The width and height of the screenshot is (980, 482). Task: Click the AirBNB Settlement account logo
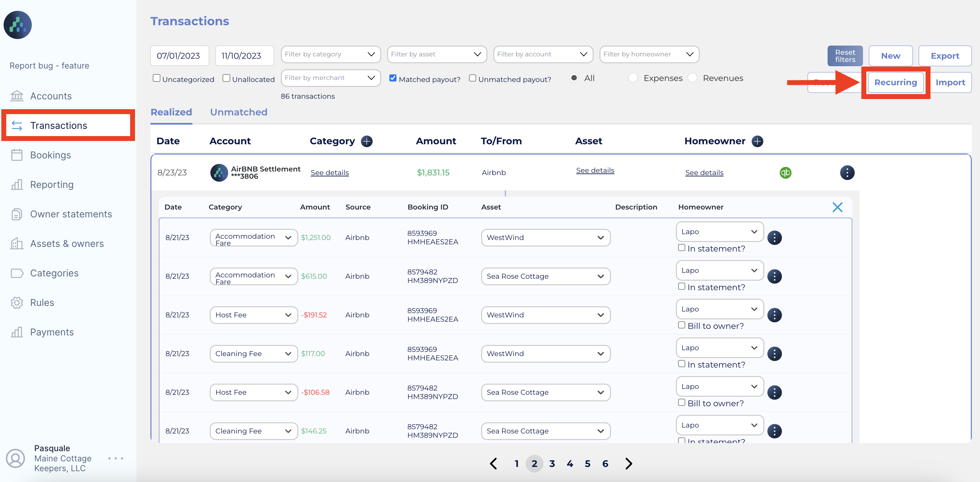[x=219, y=172]
